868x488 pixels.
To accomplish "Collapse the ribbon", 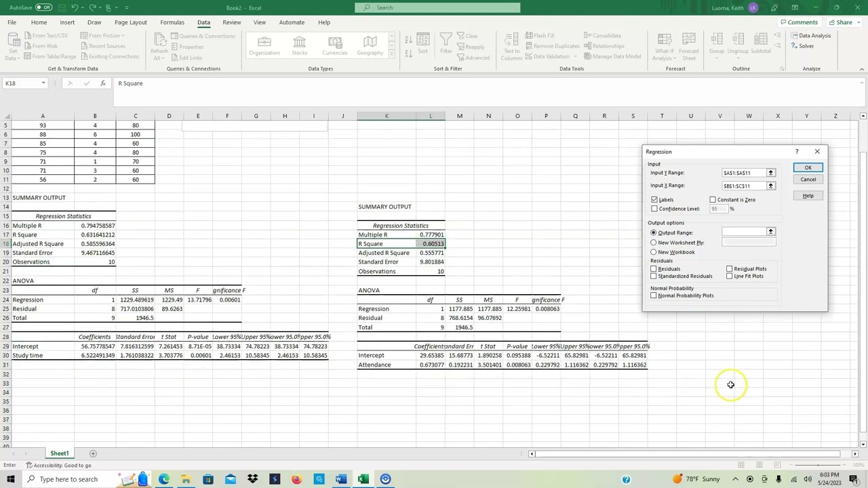I will click(x=862, y=68).
